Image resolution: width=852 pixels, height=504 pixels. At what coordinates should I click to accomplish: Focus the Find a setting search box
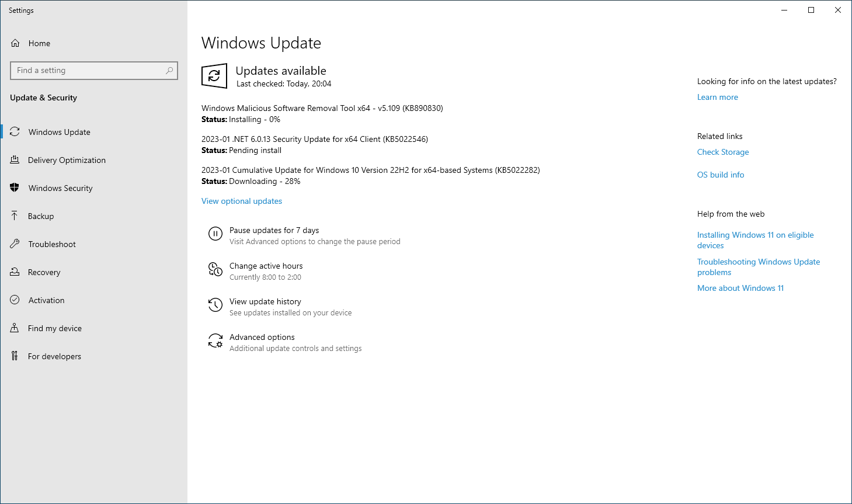pyautogui.click(x=94, y=71)
